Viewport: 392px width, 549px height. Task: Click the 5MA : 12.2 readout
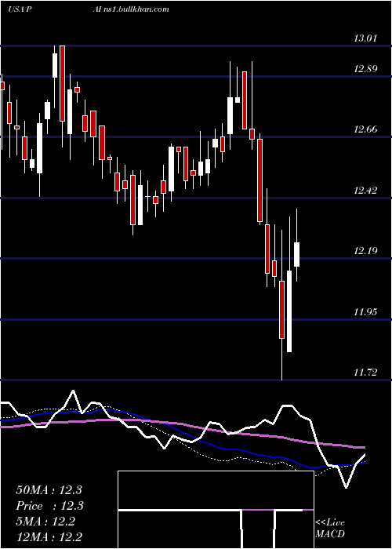pos(45,522)
